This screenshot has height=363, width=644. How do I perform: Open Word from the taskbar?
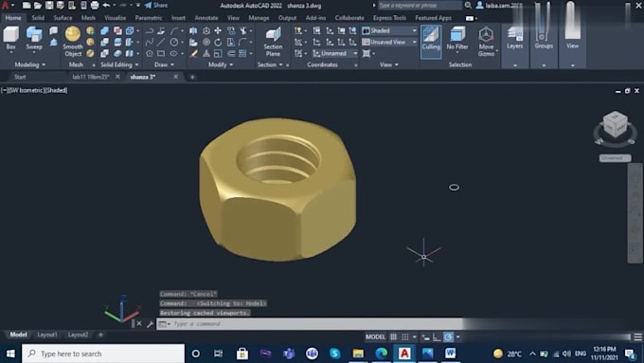451,354
